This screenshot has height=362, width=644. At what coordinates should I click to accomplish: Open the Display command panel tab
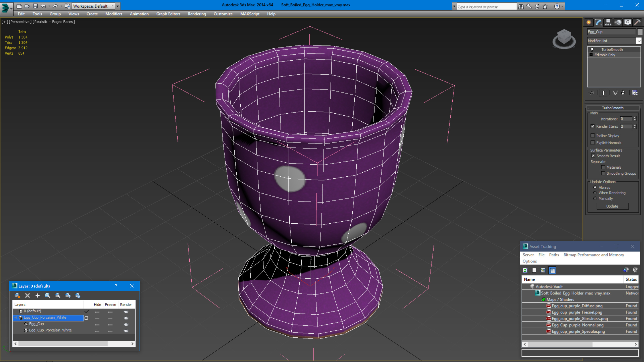click(x=628, y=23)
